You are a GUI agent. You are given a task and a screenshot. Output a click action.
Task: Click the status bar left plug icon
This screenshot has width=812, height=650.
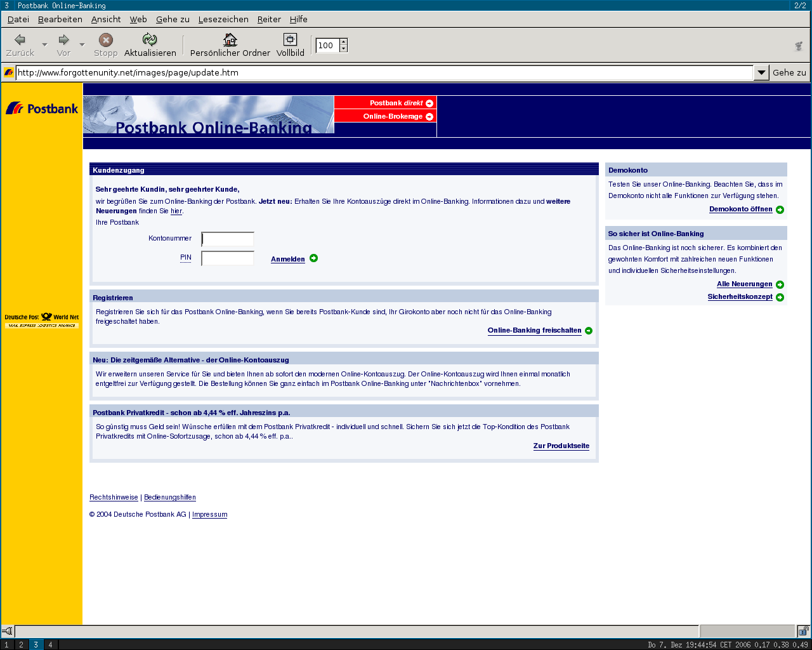[7, 631]
